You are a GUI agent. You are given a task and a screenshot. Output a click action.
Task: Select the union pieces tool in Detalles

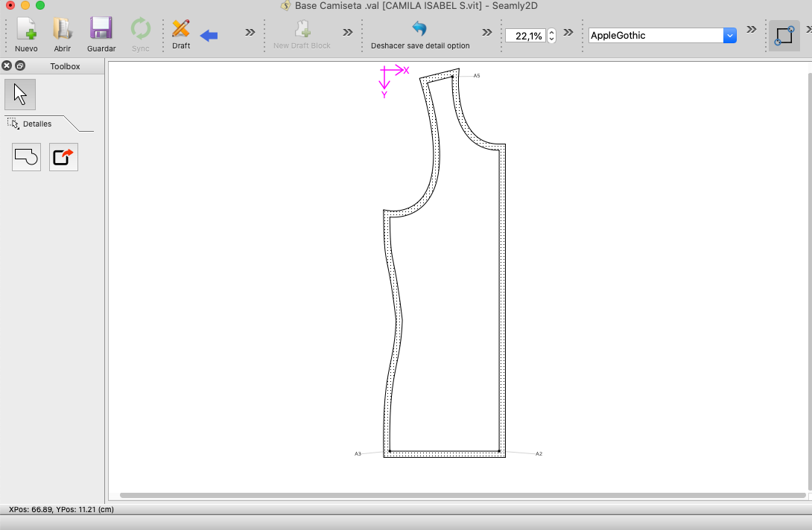[x=26, y=157]
